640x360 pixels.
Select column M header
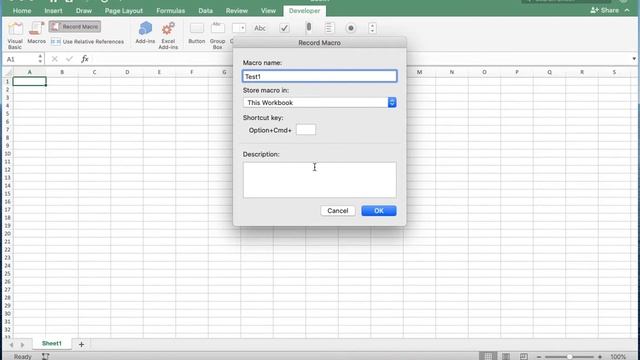click(x=419, y=72)
